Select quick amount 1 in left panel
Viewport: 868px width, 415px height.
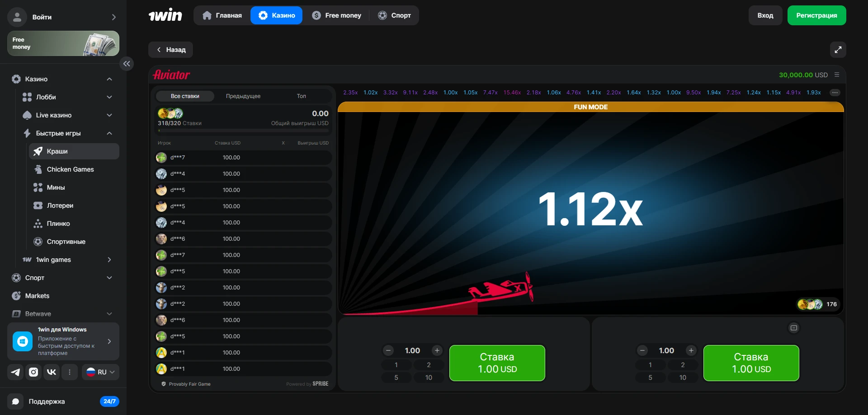(396, 365)
